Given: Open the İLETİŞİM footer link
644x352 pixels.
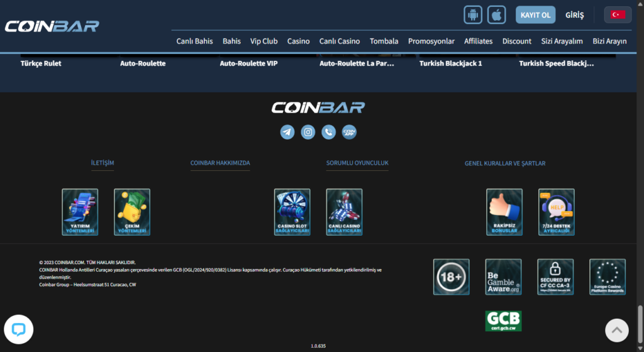Looking at the screenshot, I should pyautogui.click(x=103, y=163).
